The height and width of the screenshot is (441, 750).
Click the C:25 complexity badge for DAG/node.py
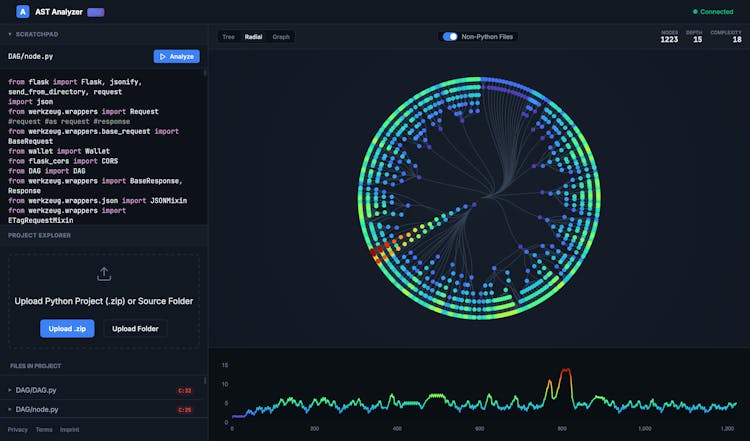[185, 410]
